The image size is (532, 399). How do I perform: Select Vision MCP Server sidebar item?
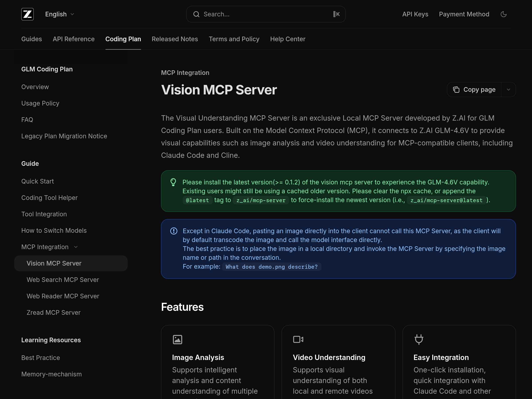pyautogui.click(x=71, y=263)
